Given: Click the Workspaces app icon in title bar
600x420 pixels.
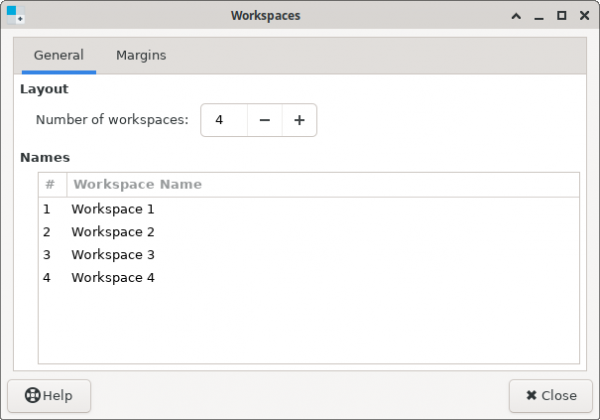Looking at the screenshot, I should click(x=16, y=15).
